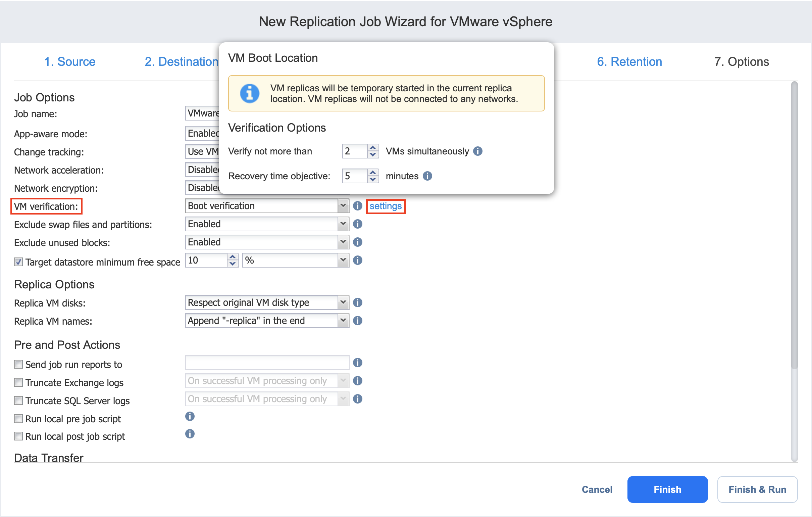
Task: Toggle Target datastore minimum free space checkbox
Action: (x=18, y=262)
